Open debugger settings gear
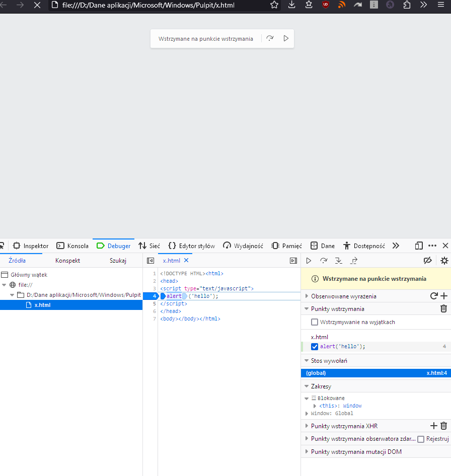Screen dimensions: 451x476 pos(444,261)
